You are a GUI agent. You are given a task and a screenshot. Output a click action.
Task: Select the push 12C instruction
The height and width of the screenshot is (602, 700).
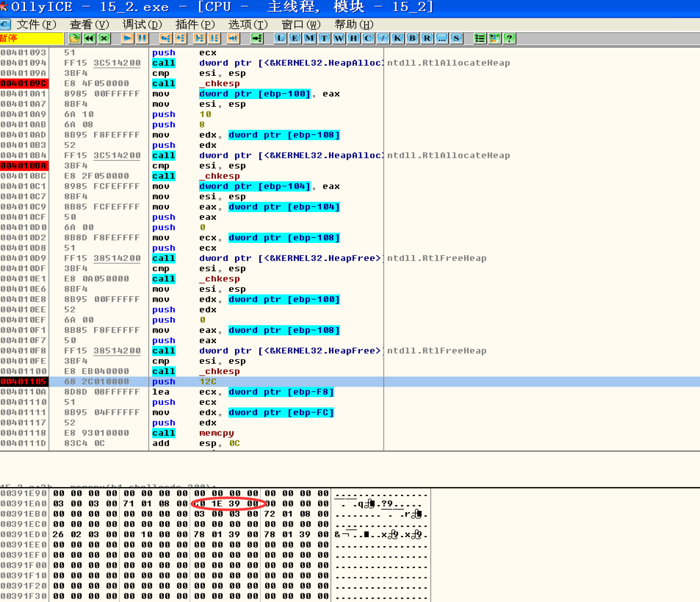pyautogui.click(x=185, y=382)
